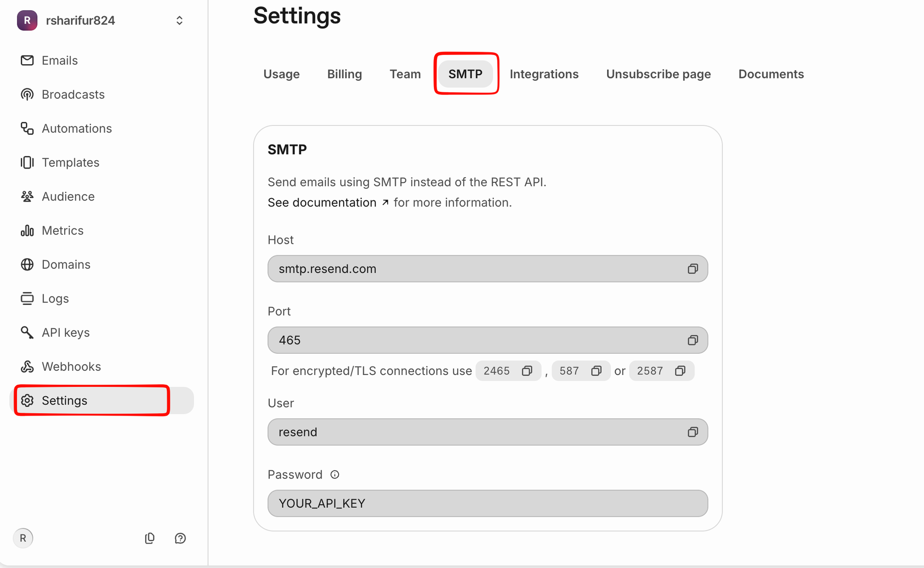Click the User field showing resend
The width and height of the screenshot is (924, 568).
(x=488, y=432)
